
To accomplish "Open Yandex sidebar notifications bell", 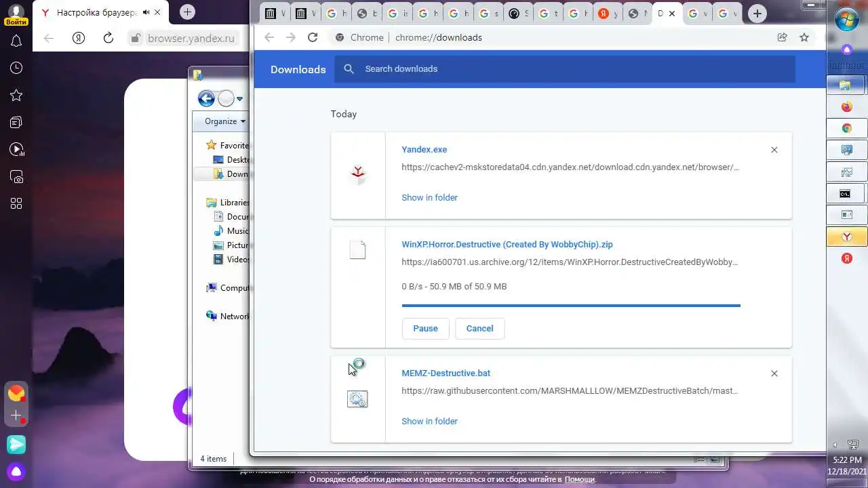I will coord(16,41).
